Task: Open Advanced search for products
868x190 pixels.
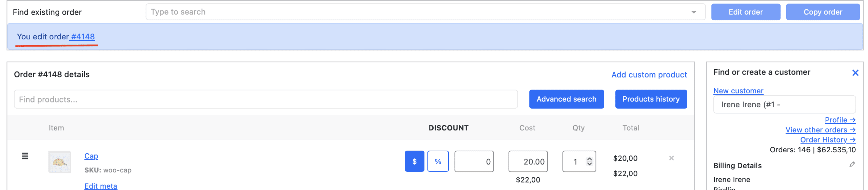Action: point(566,99)
